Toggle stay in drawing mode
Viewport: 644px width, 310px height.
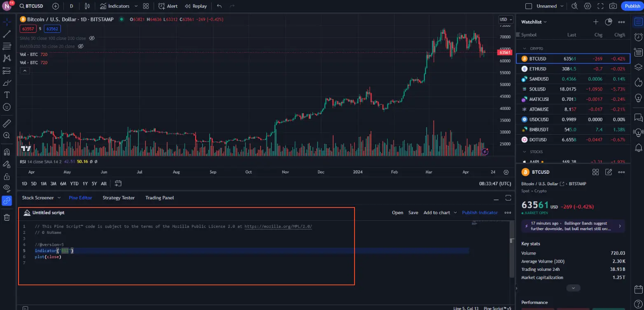(7, 164)
